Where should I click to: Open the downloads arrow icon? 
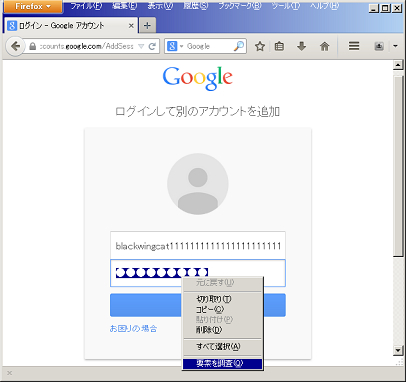point(301,46)
